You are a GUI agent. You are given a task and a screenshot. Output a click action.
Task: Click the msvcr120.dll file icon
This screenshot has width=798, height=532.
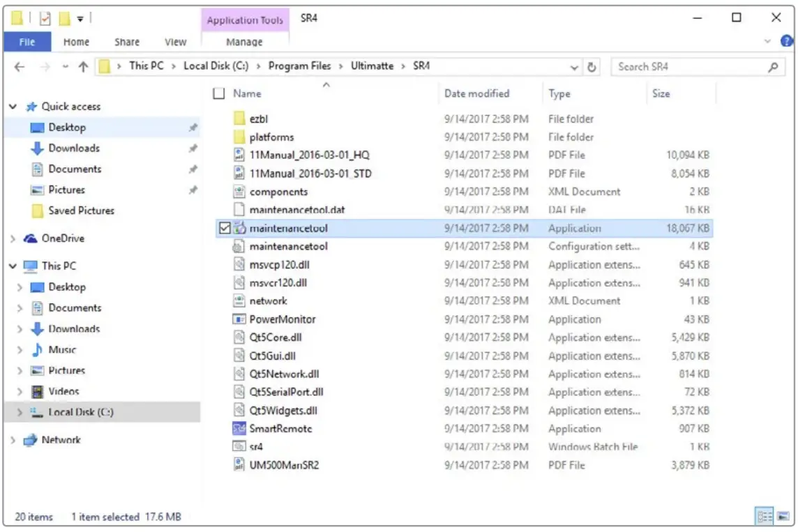pos(239,283)
